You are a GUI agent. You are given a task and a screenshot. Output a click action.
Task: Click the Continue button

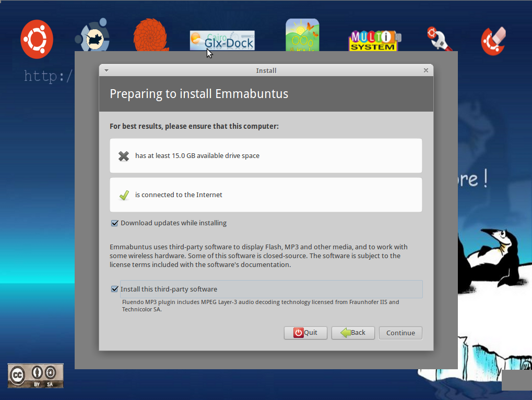click(x=400, y=333)
